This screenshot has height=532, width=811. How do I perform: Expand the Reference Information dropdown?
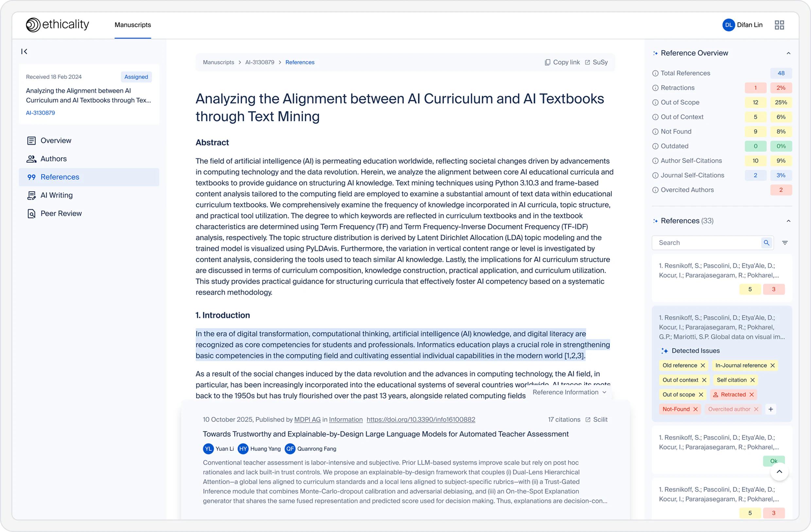569,392
